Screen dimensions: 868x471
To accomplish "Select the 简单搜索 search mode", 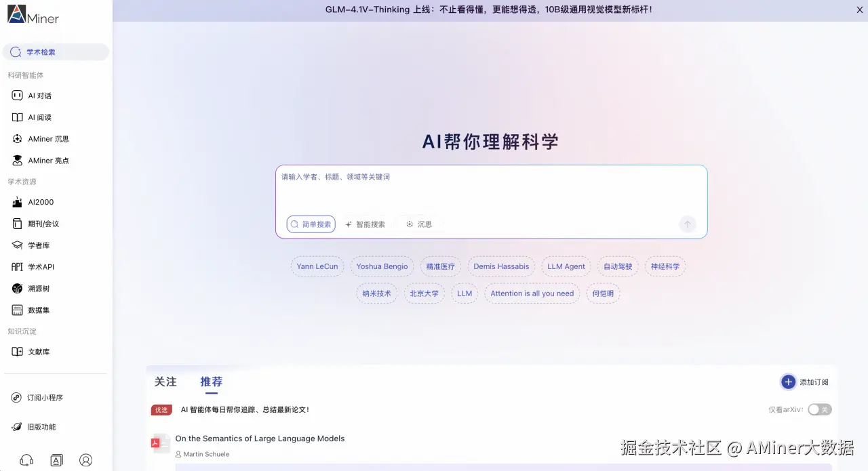I will click(311, 224).
